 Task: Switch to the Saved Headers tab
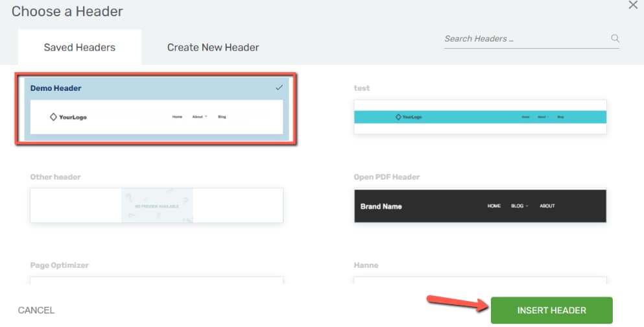click(x=80, y=47)
